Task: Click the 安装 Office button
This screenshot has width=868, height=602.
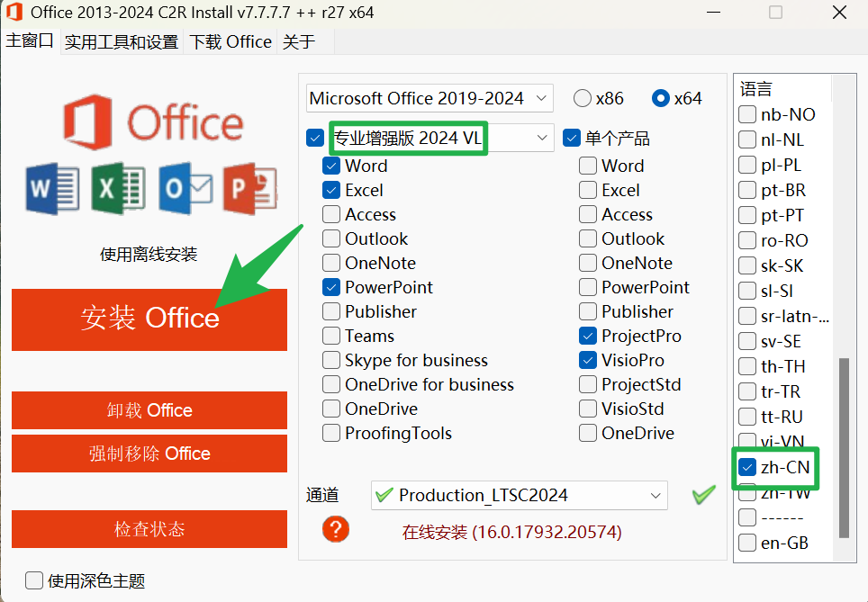Action: [x=149, y=319]
